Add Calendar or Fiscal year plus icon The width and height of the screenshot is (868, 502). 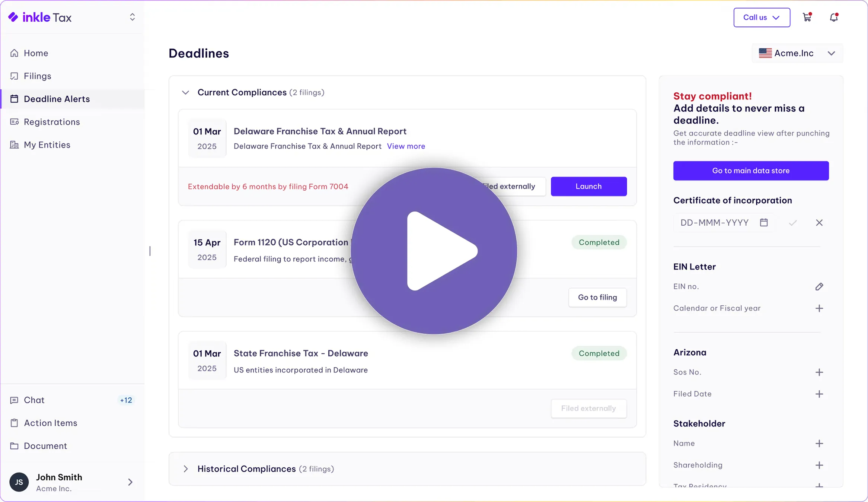[819, 308]
